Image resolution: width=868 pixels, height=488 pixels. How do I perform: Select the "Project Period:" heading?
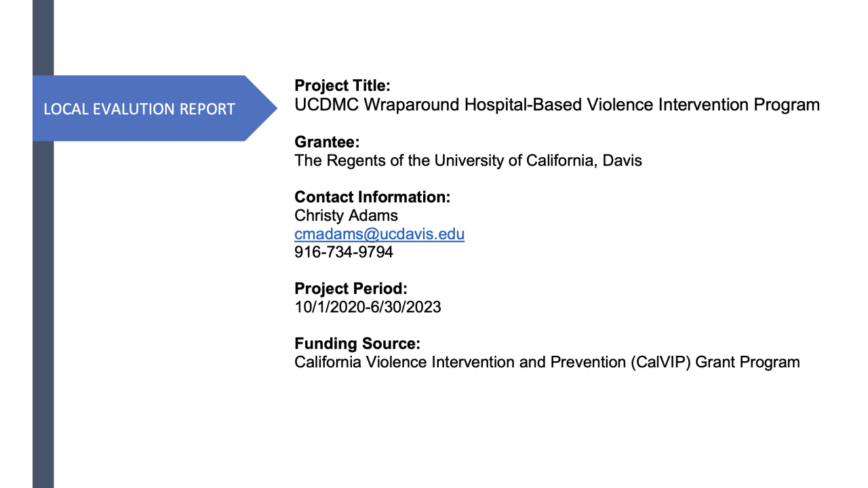coord(351,289)
